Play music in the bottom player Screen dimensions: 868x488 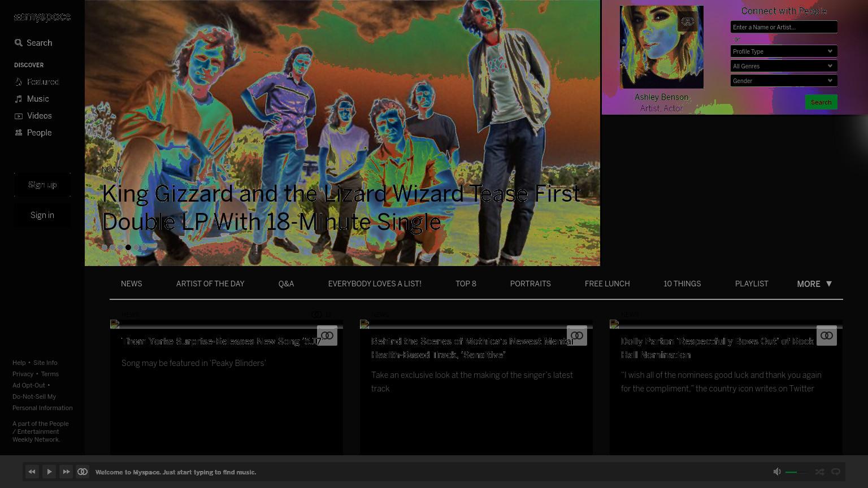click(x=49, y=472)
